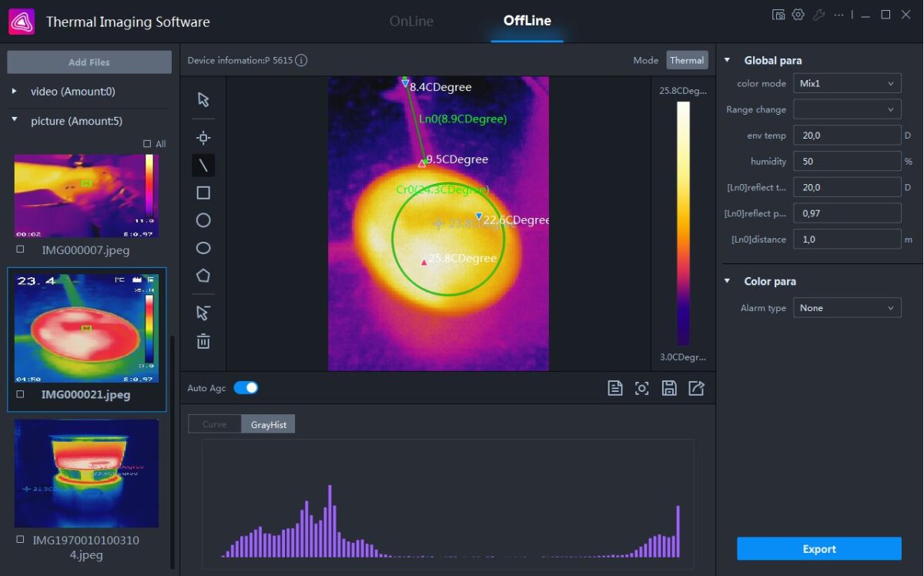The image size is (924, 576).
Task: Open the color mode Mix1 dropdown
Action: click(x=847, y=83)
